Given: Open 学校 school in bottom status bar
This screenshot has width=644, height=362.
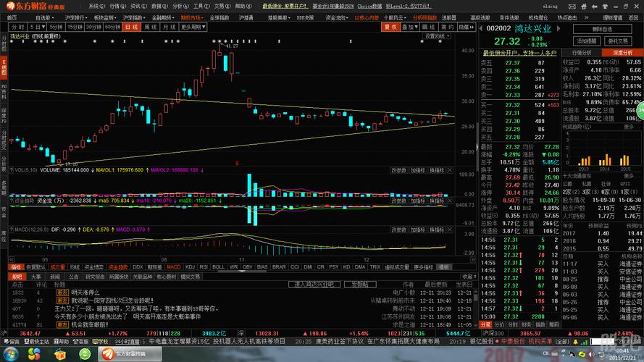Looking at the screenshot, I should point(100,342).
